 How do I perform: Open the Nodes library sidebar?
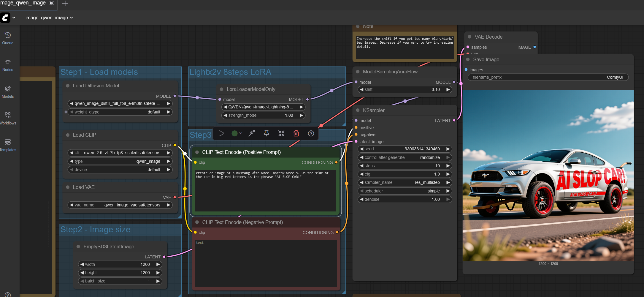8,65
